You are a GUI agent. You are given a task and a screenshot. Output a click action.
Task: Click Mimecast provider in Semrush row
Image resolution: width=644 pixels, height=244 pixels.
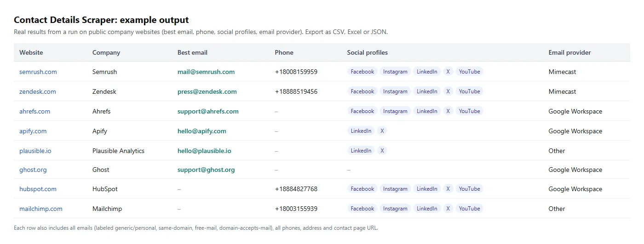563,72
